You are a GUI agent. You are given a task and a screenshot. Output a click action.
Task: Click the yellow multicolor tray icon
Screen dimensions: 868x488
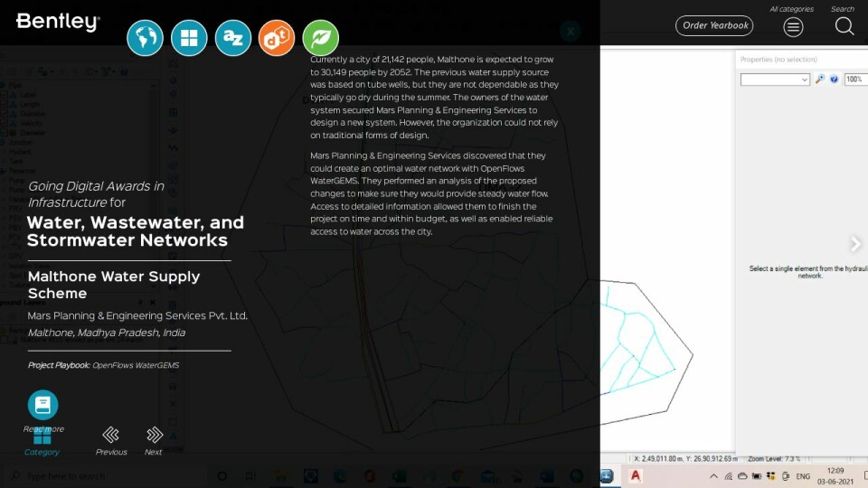coord(770,476)
